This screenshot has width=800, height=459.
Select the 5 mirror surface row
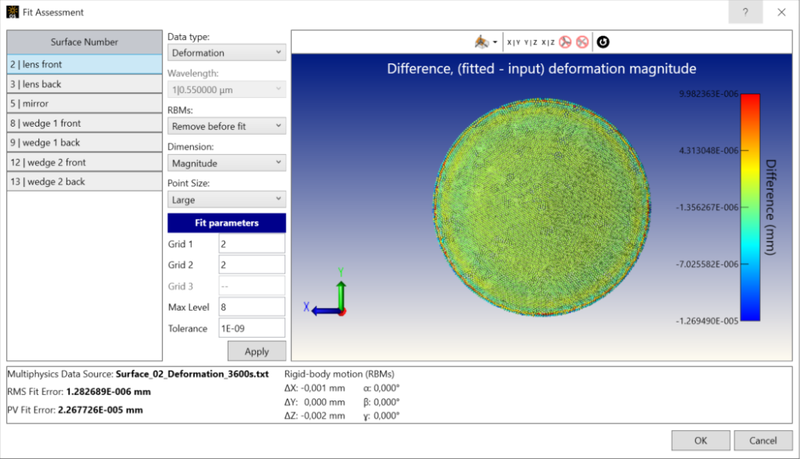click(84, 103)
